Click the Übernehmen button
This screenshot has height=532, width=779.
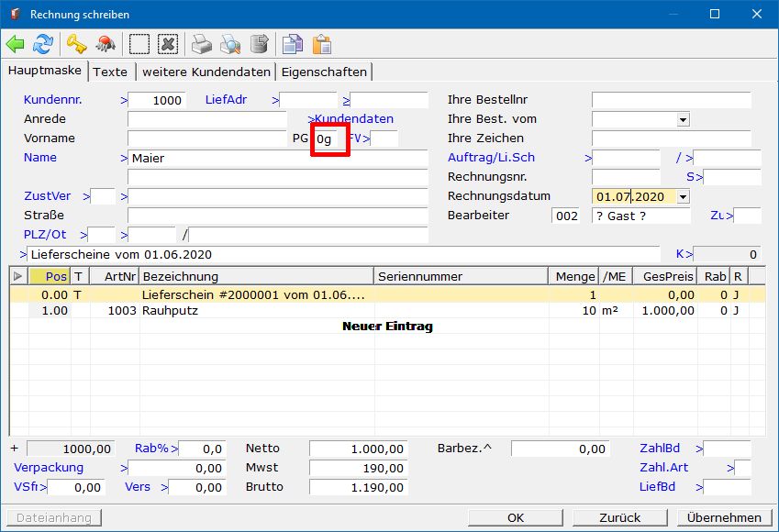coord(724,517)
